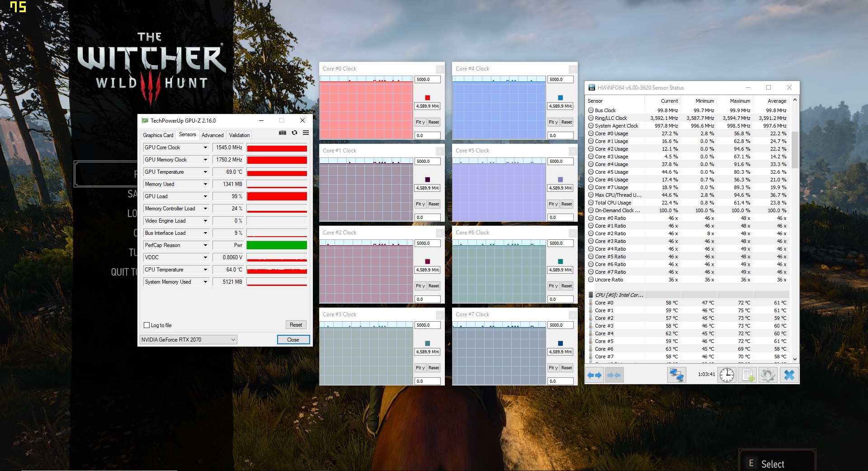Close the Core #0 Clock graph window
The height and width of the screenshot is (471, 868).
pos(439,69)
